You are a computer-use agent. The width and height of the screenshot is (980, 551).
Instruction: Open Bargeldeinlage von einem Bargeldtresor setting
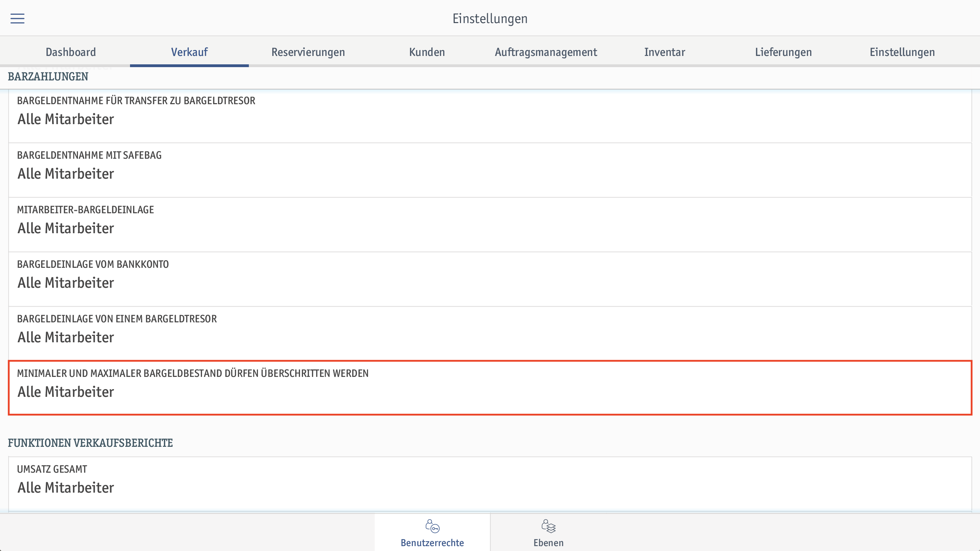click(x=490, y=333)
